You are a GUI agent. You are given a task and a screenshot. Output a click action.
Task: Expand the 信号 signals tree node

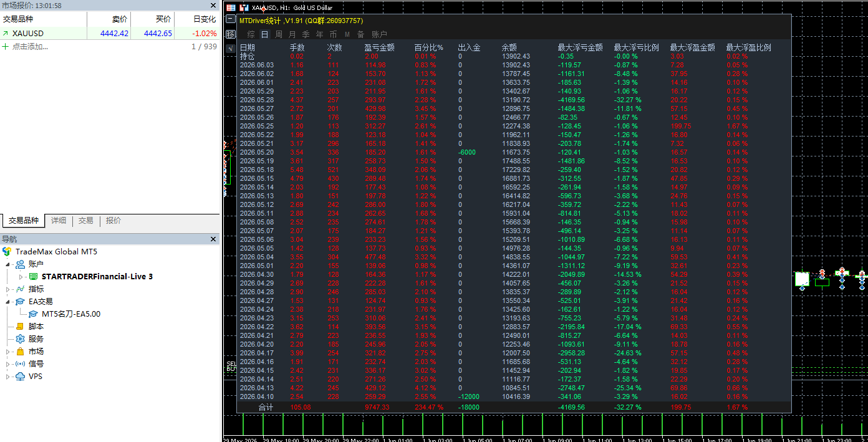tap(9, 364)
